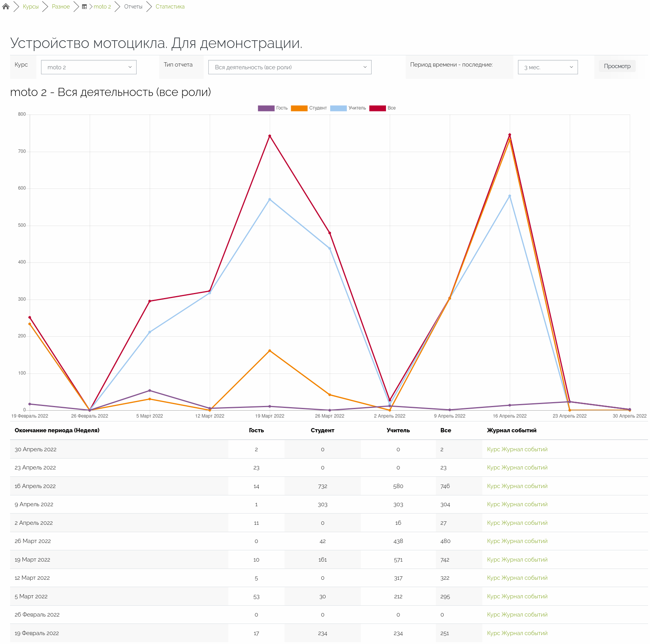The width and height of the screenshot is (650, 644).
Task: Open the Курсы breadcrumb link
Action: (x=31, y=7)
